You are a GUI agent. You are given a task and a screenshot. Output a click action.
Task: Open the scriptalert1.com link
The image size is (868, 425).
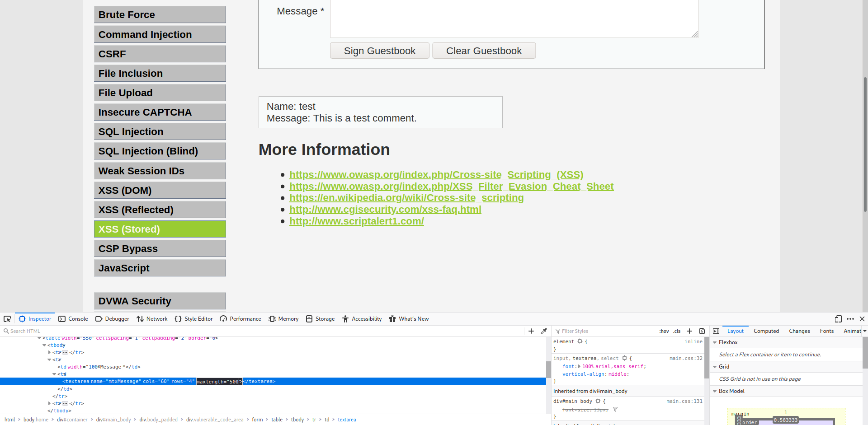point(357,221)
